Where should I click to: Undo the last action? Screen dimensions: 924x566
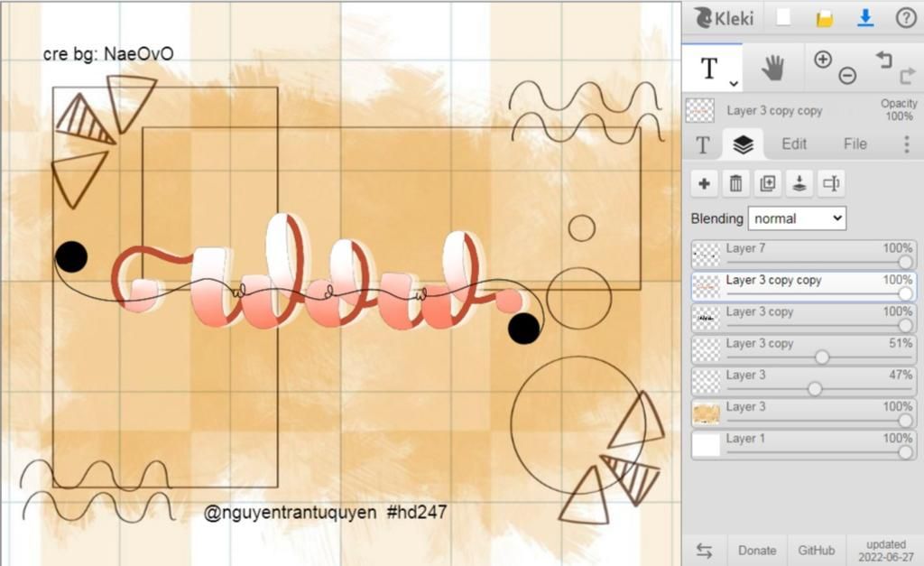884,60
